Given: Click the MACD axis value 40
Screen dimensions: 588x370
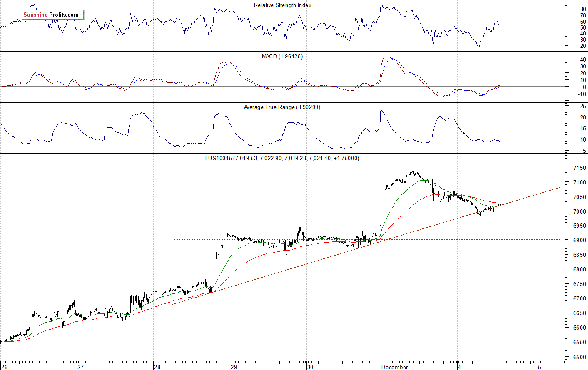Looking at the screenshot, I should point(583,60).
